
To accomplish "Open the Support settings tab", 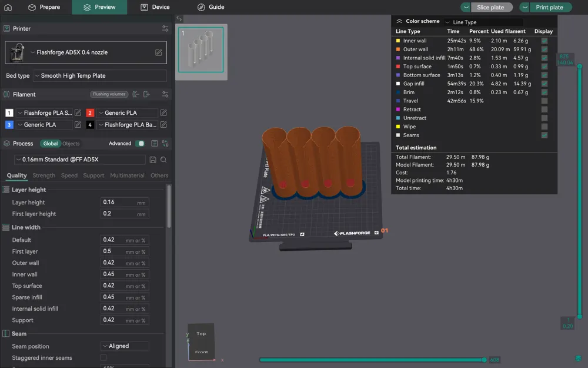I will point(93,175).
